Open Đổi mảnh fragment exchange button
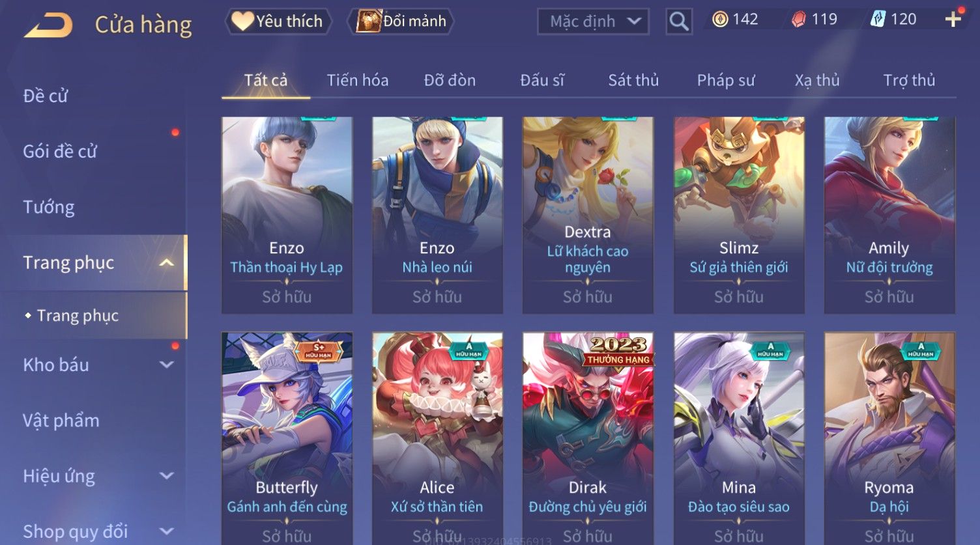The width and height of the screenshot is (980, 545). pos(401,21)
